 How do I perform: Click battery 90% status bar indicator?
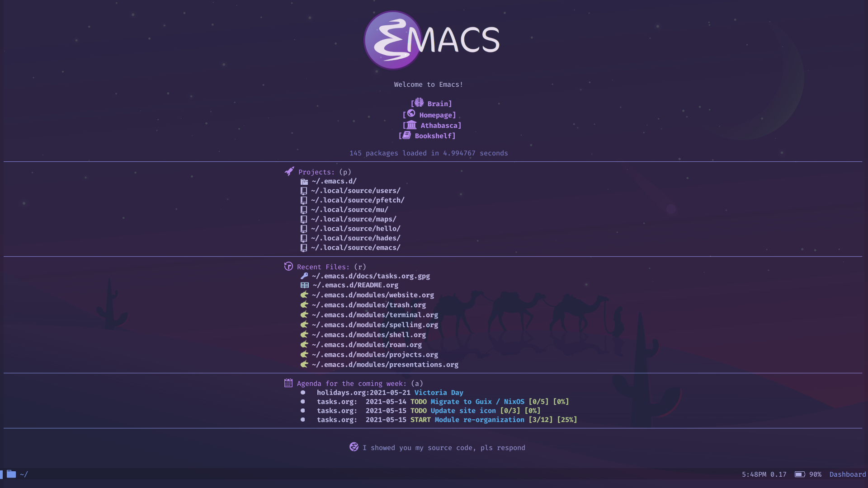click(x=808, y=474)
